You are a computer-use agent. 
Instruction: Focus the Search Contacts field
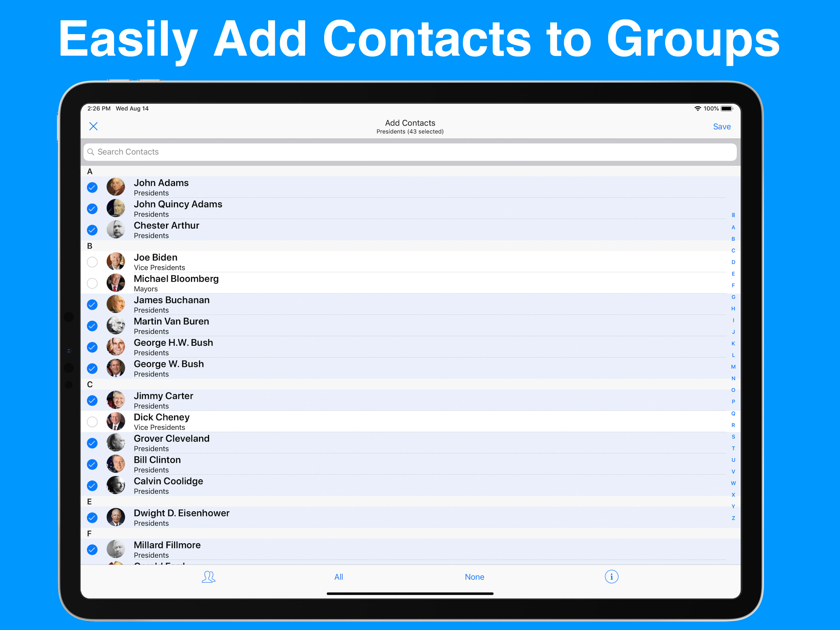[x=410, y=152]
